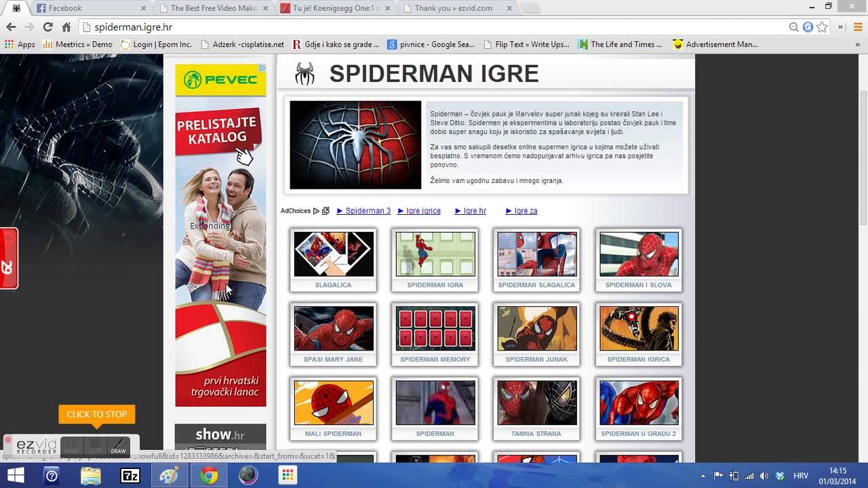
Task: Show hidden extensions via the chevron by menu
Action: coord(840,27)
